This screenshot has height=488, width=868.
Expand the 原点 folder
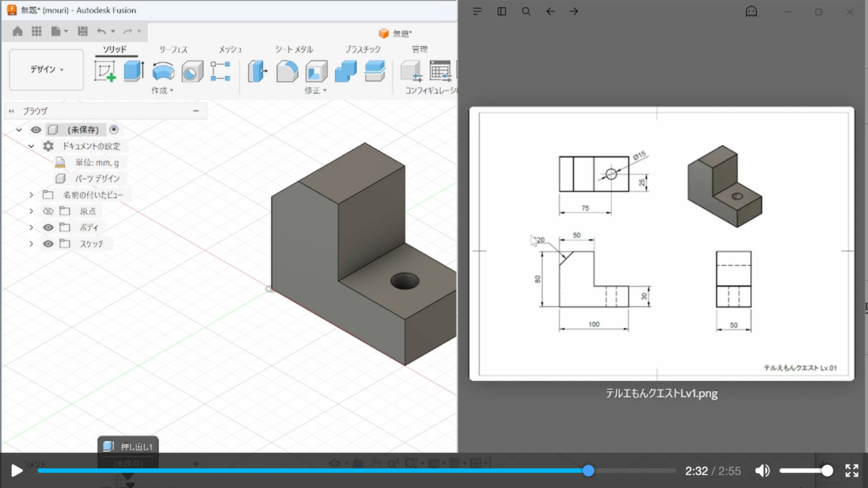point(31,211)
